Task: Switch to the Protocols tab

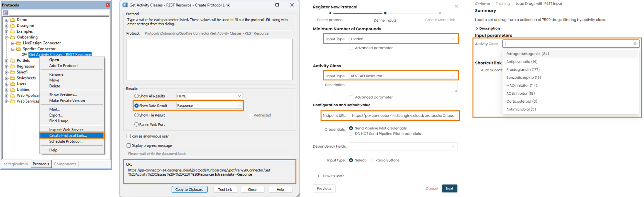Action: click(x=41, y=164)
